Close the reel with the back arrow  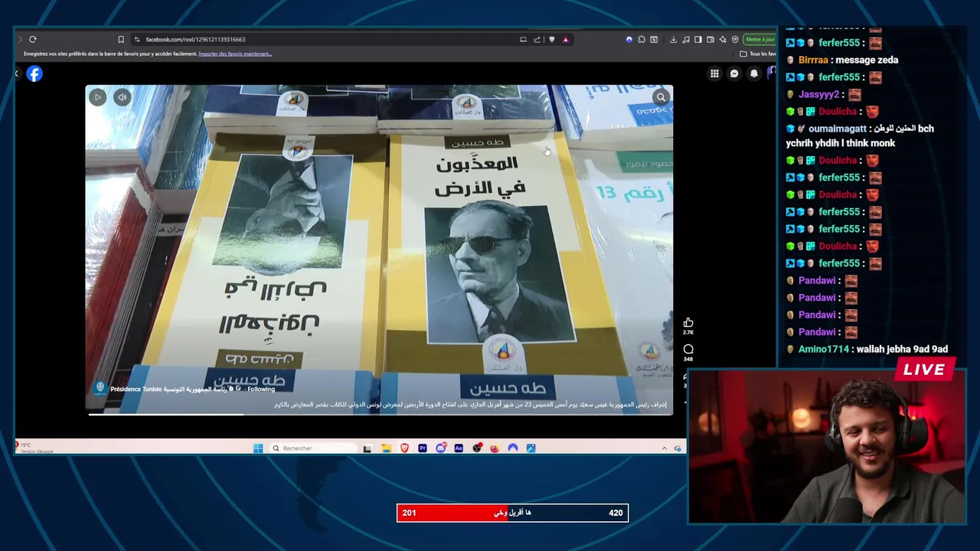click(x=16, y=73)
